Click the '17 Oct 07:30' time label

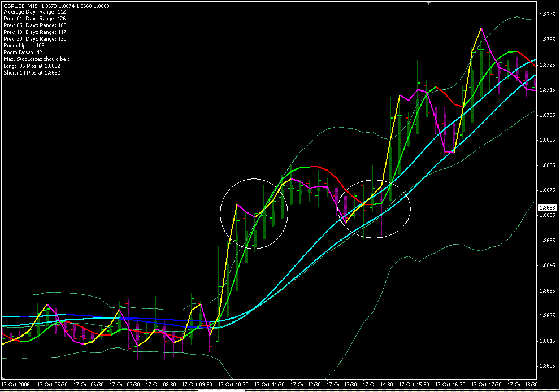[x=125, y=385]
